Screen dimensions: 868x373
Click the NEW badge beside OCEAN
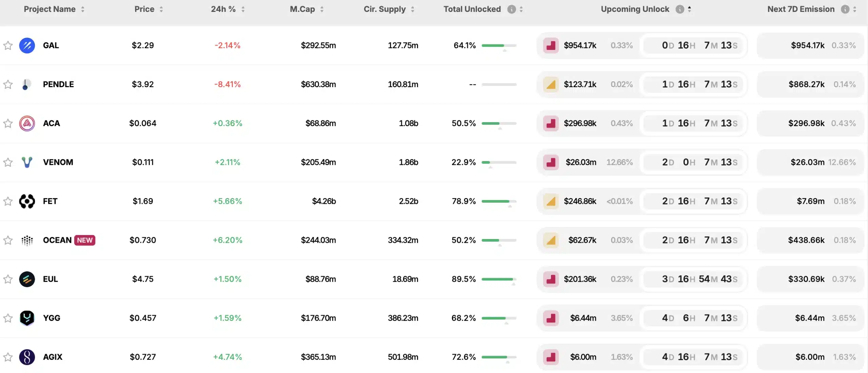[85, 240]
